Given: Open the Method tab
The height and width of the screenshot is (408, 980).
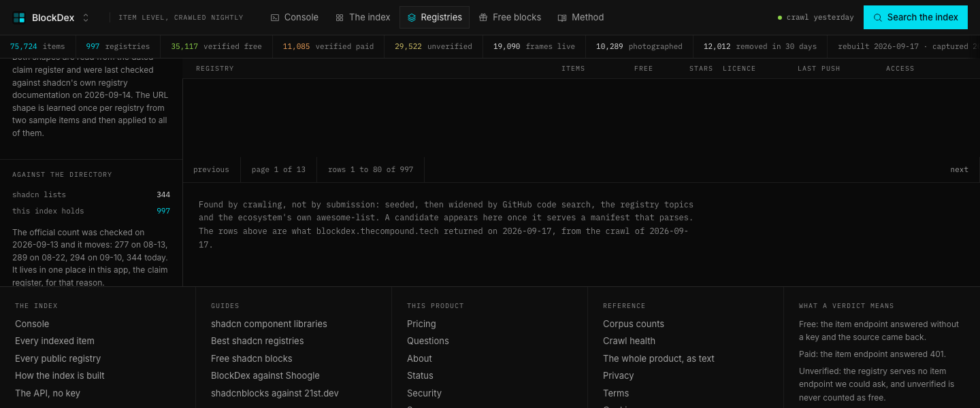Looking at the screenshot, I should [581, 18].
